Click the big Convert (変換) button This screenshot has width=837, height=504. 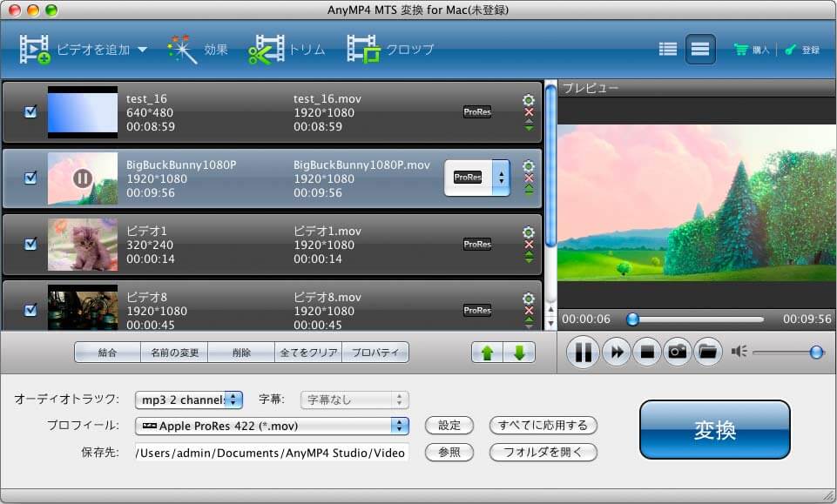tap(714, 430)
